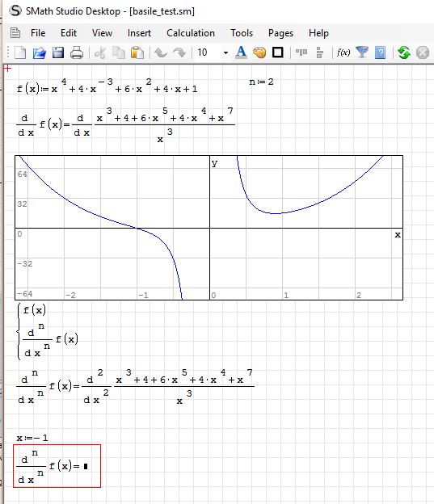The height and width of the screenshot is (504, 434).
Task: Click the New document icon
Action: click(x=20, y=52)
